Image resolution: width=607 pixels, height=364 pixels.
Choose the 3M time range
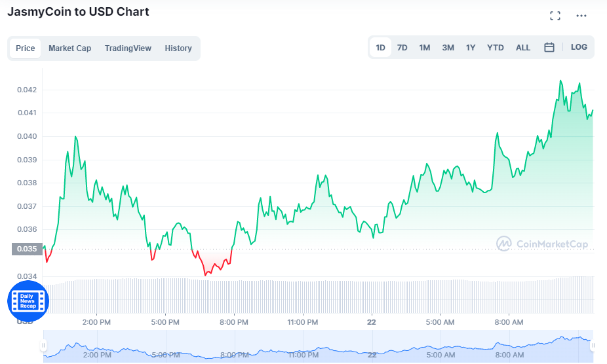point(448,48)
